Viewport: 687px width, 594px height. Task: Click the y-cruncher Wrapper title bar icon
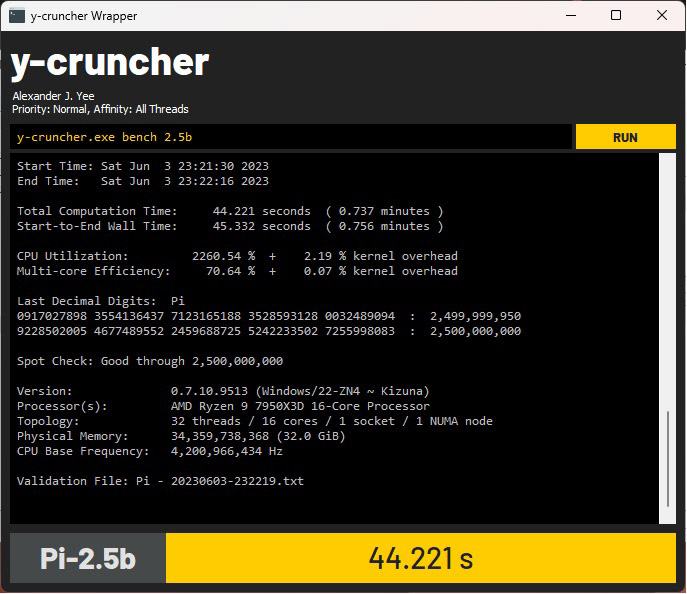(17, 16)
